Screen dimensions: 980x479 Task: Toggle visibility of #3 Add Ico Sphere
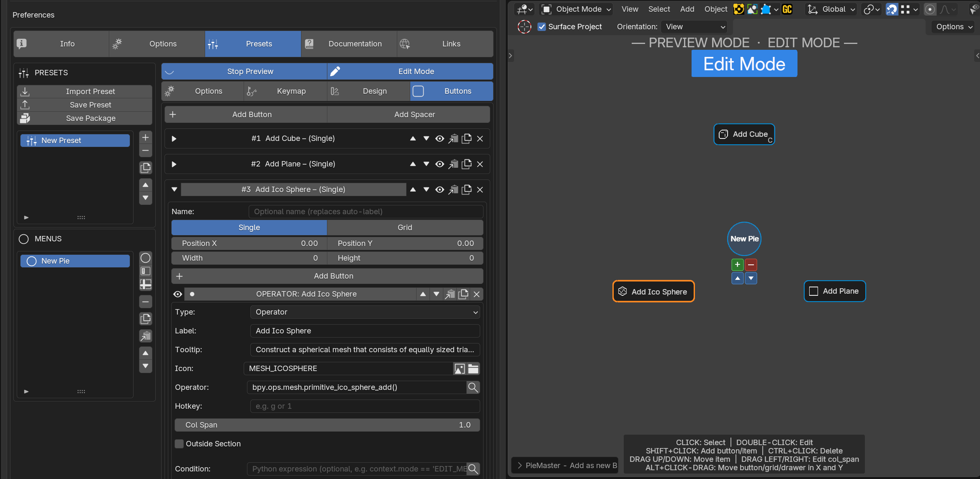click(x=440, y=190)
